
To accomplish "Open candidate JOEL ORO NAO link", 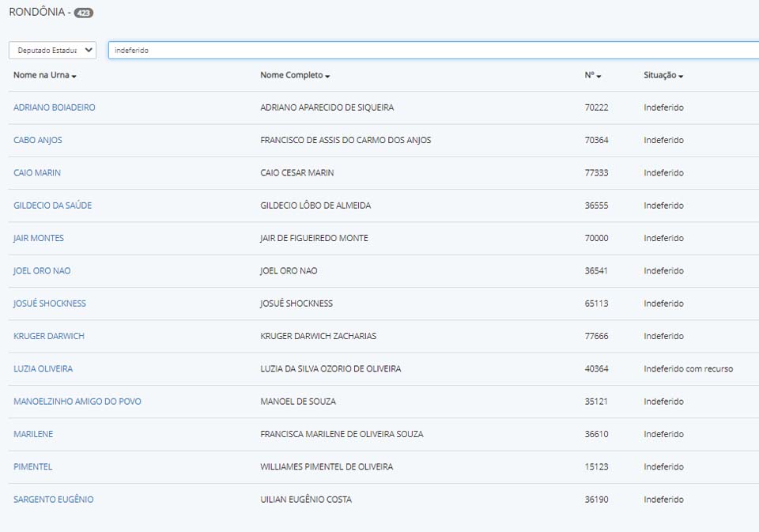I will click(x=42, y=270).
